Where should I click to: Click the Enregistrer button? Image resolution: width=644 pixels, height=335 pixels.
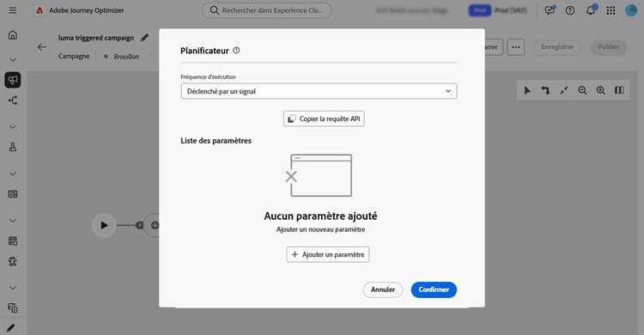[x=557, y=47]
